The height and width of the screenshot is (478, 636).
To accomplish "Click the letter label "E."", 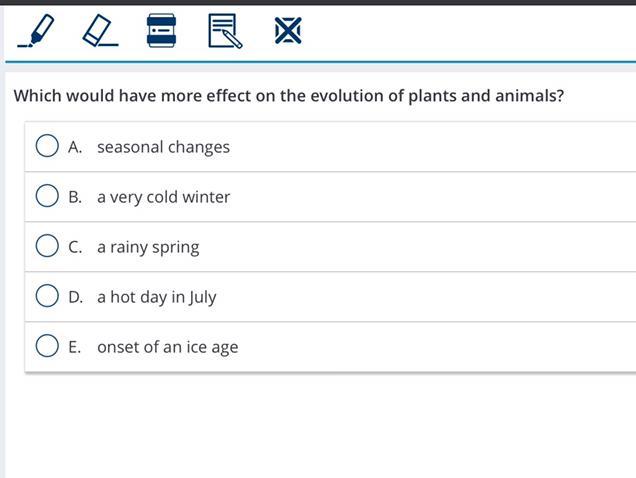I will pyautogui.click(x=75, y=347).
